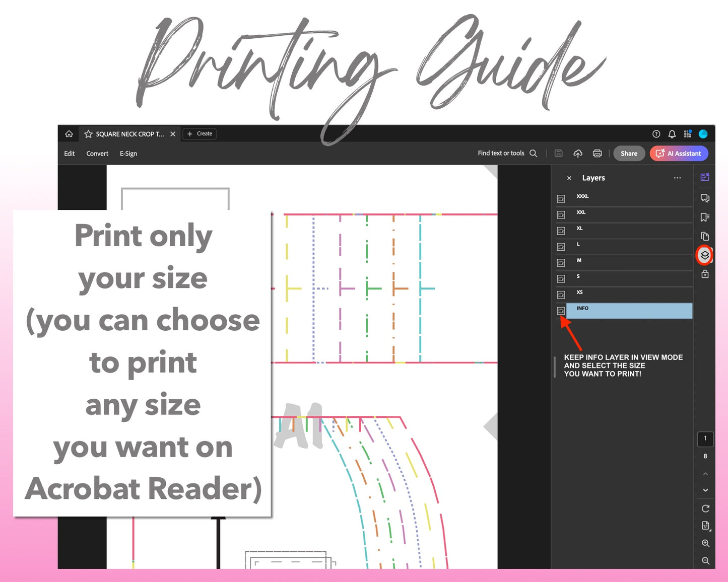The image size is (728, 582).
Task: Go to next page with down chevron
Action: click(x=705, y=490)
